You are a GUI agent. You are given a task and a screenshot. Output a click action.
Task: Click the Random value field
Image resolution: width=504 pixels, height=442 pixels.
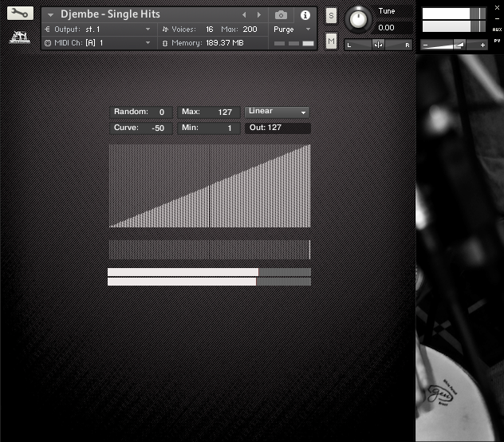coord(141,112)
